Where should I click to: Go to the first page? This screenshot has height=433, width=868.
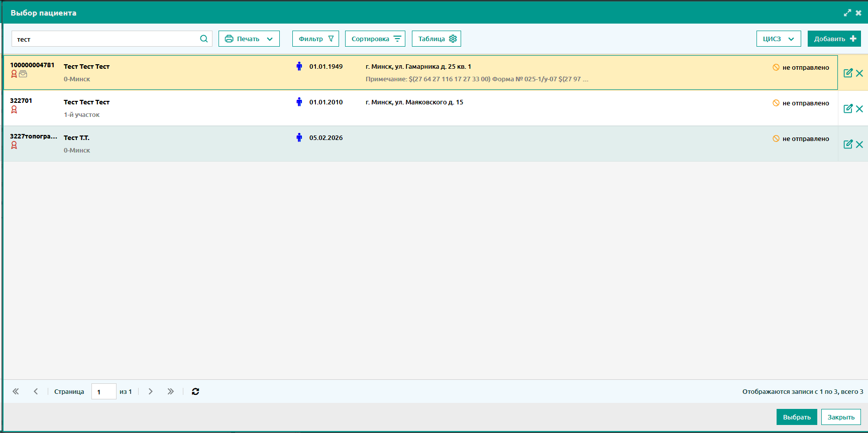16,391
